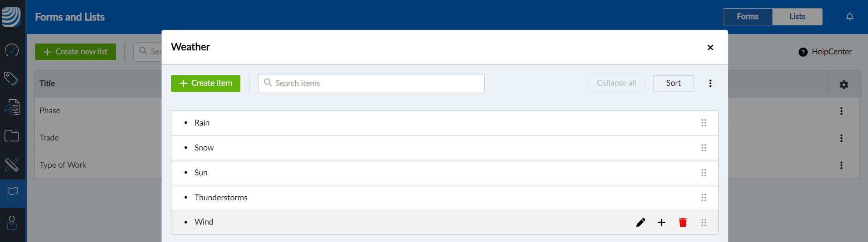Click the Create item button

point(205,83)
